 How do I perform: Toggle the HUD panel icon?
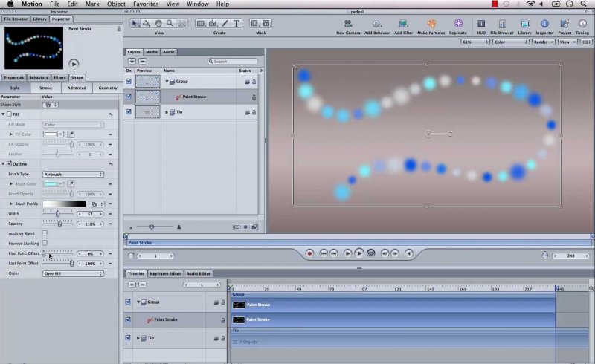(x=482, y=24)
